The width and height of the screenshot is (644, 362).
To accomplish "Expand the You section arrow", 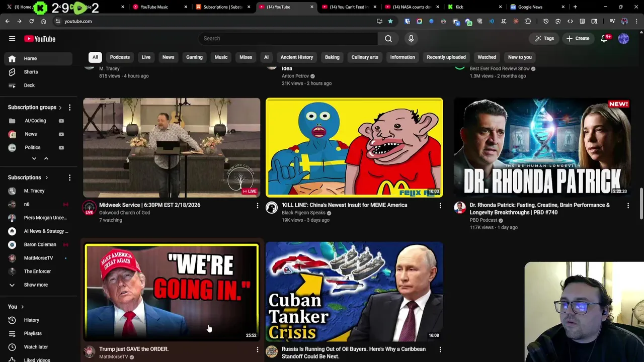I will [x=22, y=307].
